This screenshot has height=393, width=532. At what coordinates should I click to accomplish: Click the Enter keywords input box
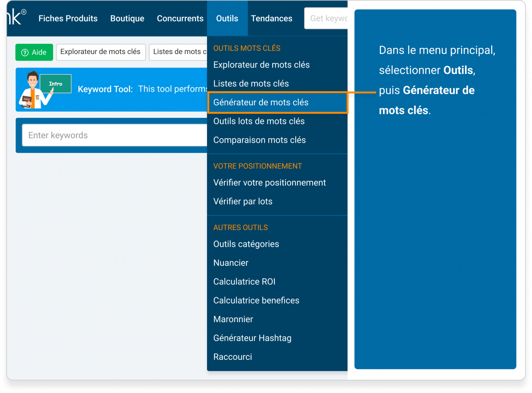coord(114,135)
